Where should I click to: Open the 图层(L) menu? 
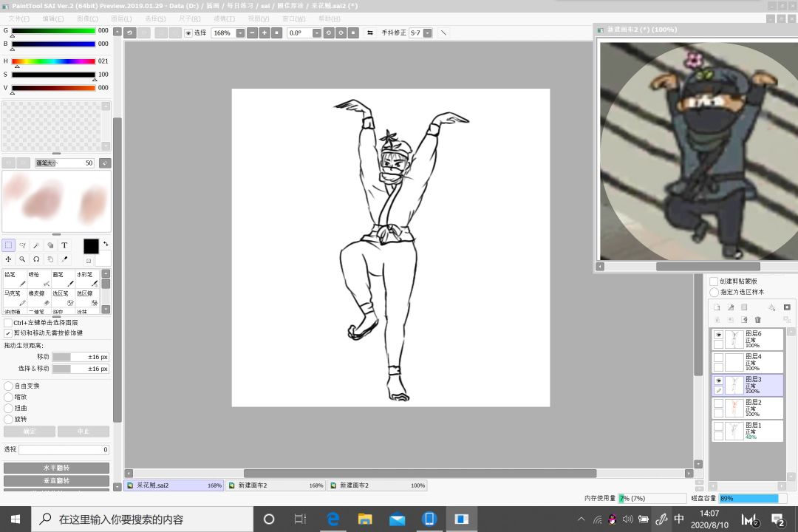[x=121, y=18]
